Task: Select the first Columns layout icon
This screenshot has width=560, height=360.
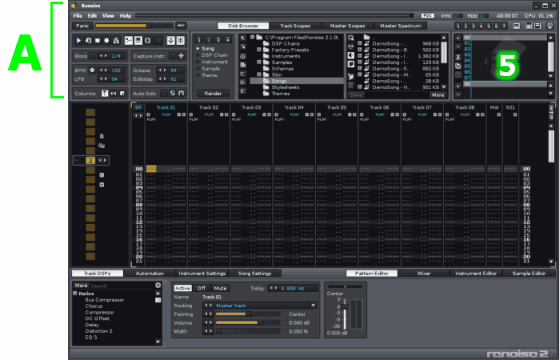Action: point(105,93)
